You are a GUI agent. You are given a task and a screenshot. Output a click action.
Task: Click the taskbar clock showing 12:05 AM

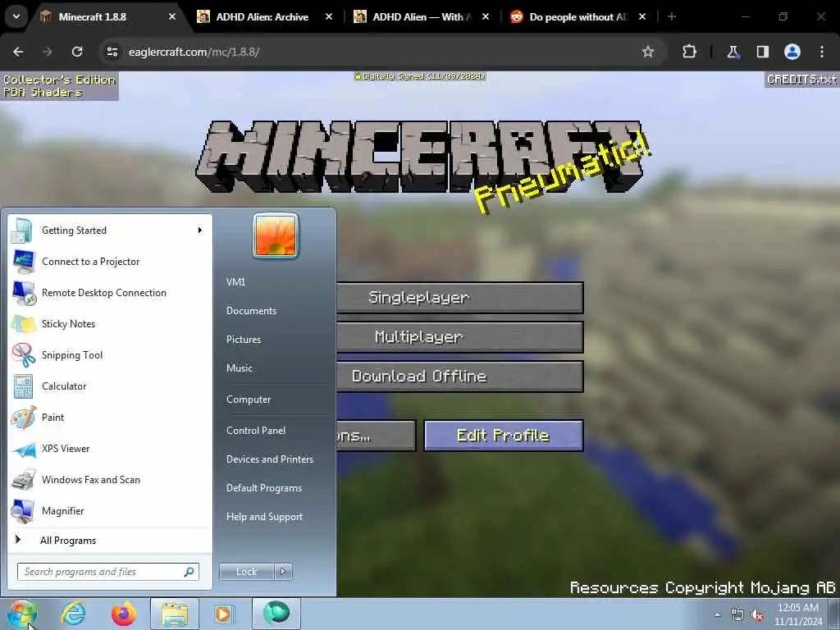[798, 614]
